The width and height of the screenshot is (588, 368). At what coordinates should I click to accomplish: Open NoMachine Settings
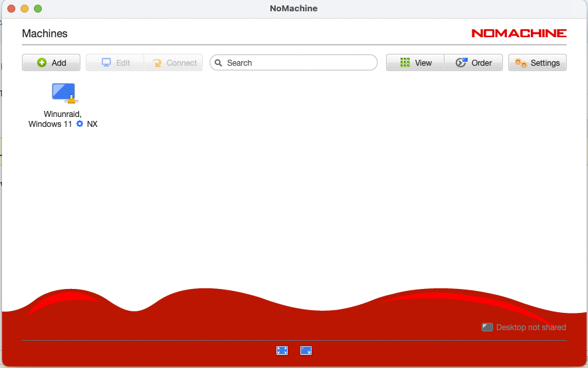(538, 62)
